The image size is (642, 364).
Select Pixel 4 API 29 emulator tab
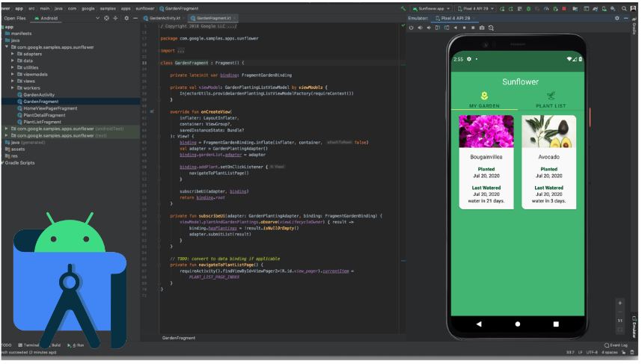pos(453,18)
